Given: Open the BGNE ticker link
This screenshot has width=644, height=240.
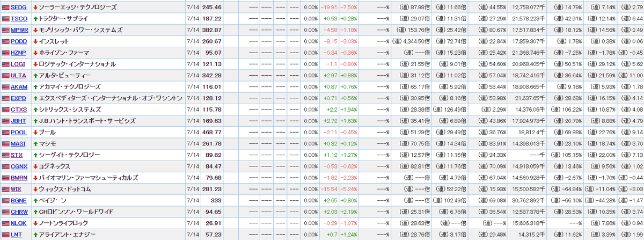Looking at the screenshot, I should click(x=19, y=200).
